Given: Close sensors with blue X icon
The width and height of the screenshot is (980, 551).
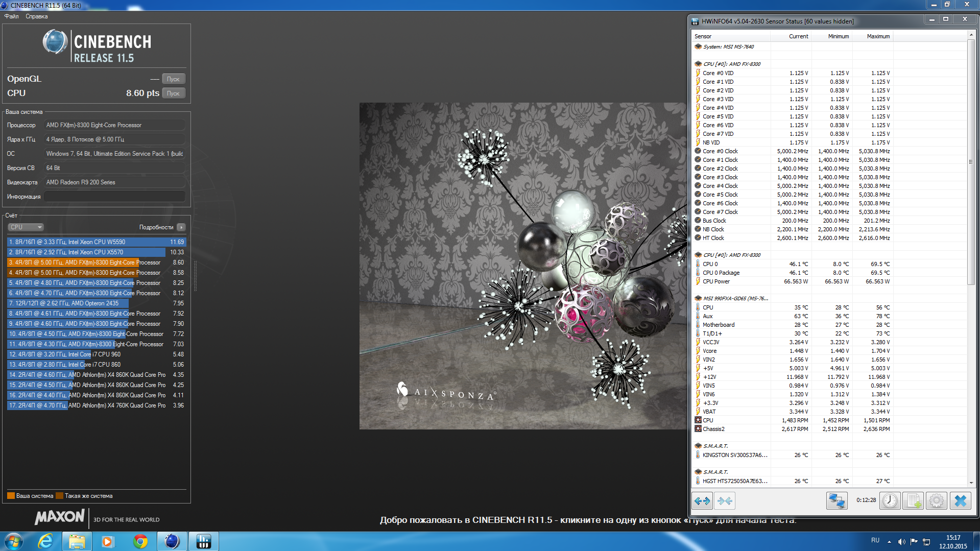Looking at the screenshot, I should (x=960, y=500).
